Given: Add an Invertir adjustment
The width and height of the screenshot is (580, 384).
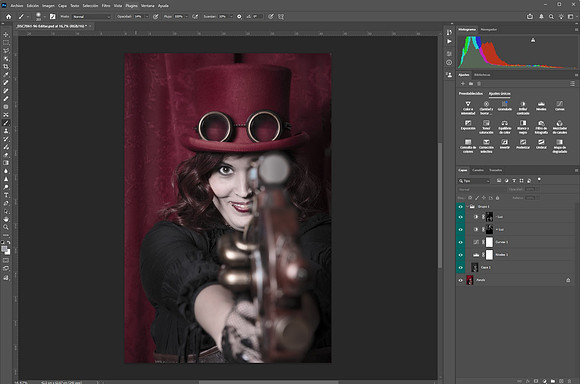Looking at the screenshot, I should (505, 144).
